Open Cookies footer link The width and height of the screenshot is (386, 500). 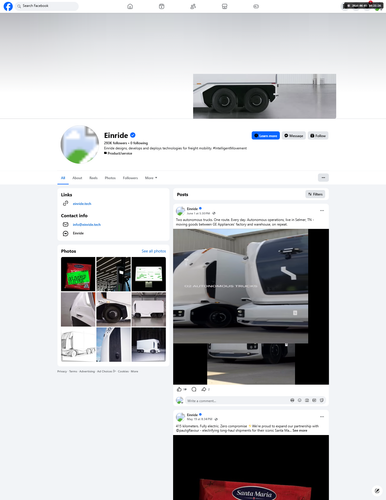[x=123, y=371]
